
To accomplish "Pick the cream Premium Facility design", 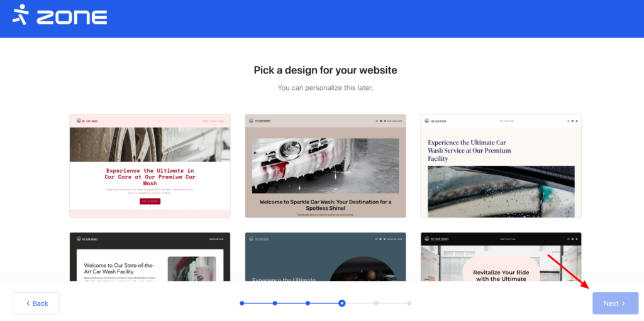I will coord(501,166).
